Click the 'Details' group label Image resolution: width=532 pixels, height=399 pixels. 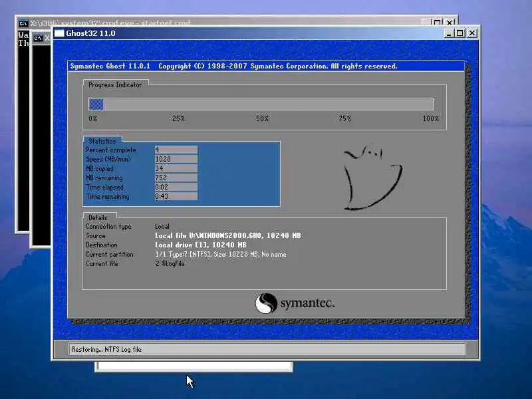tap(98, 217)
